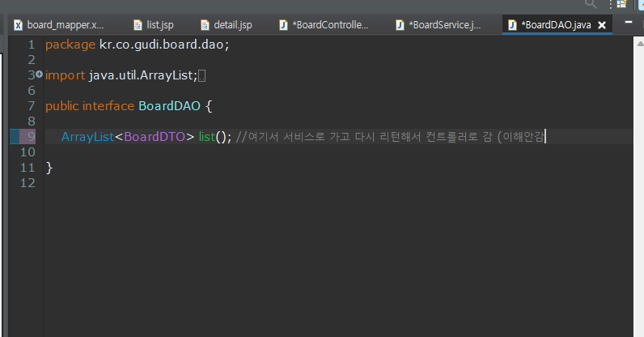Click the 'BoardDAO' interface name
Screen dimensions: 644x337
point(169,106)
